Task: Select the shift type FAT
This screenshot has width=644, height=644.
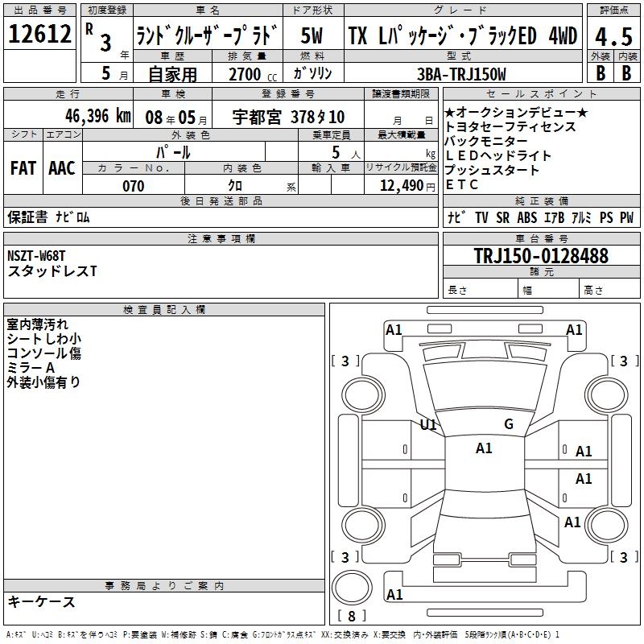Action: (23, 168)
